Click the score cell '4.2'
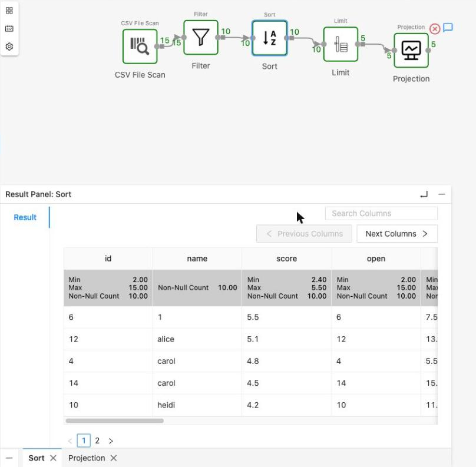This screenshot has width=476, height=467. click(x=286, y=405)
